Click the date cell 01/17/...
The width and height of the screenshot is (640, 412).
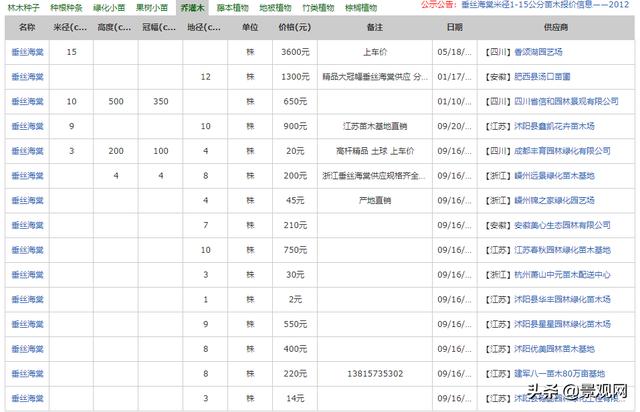coord(454,77)
